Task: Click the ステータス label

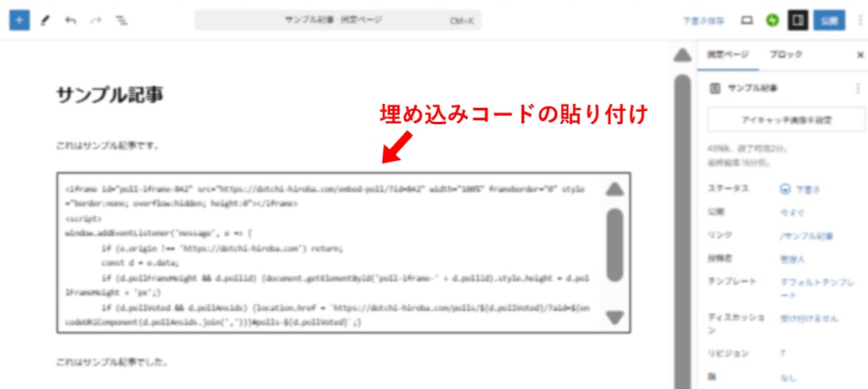Action: 728,189
